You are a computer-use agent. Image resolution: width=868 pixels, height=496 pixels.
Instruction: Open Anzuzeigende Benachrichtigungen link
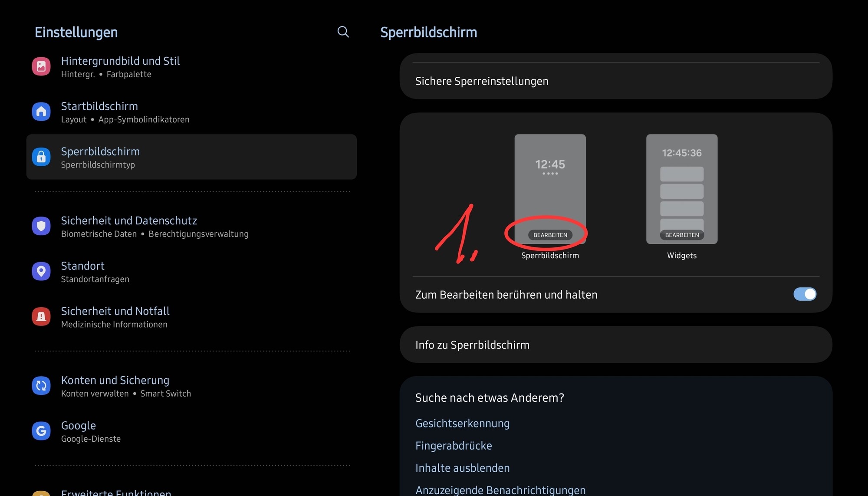tap(500, 490)
